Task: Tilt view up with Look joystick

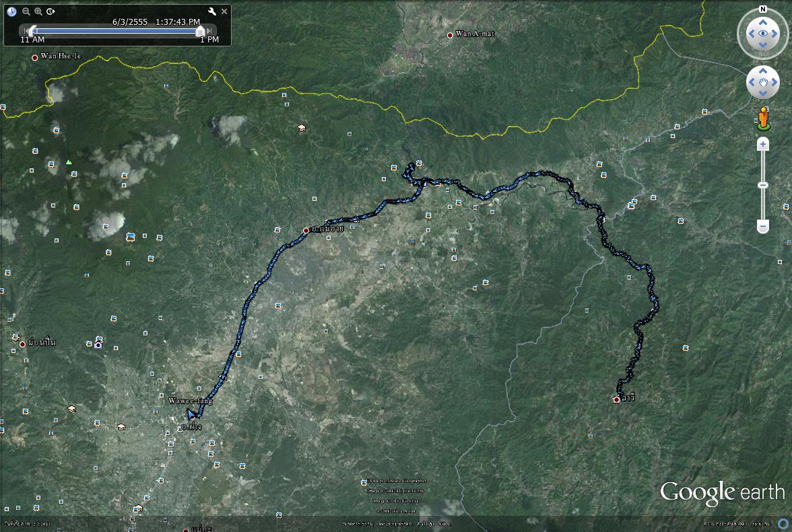Action: [762, 22]
